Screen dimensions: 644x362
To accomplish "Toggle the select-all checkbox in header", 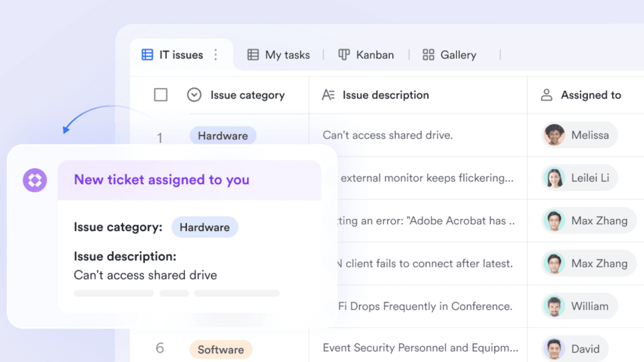I will click(x=161, y=95).
